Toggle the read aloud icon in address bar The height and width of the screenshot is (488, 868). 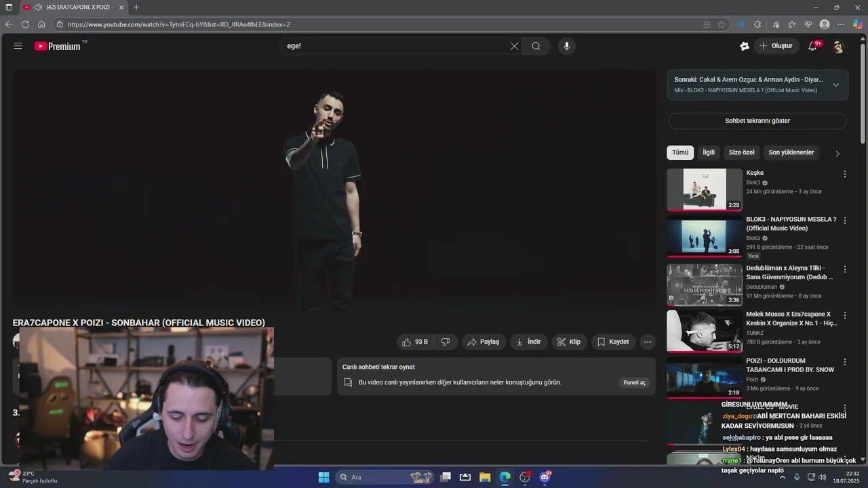(x=741, y=24)
